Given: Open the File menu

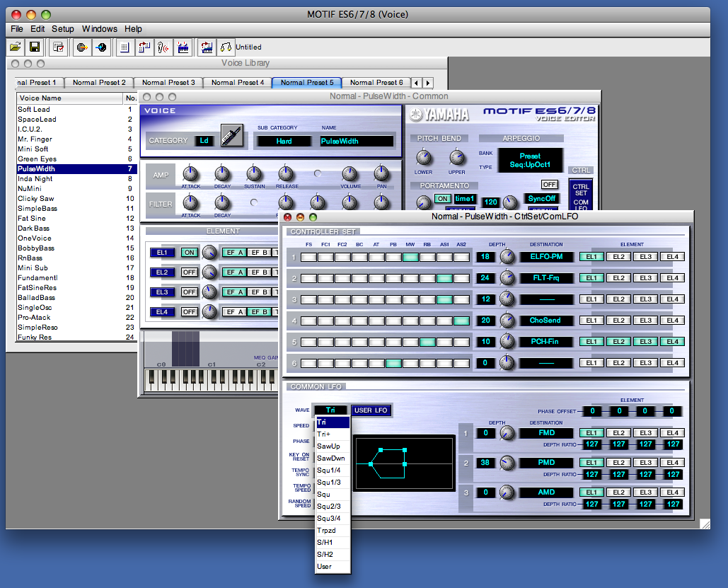Looking at the screenshot, I should click(x=17, y=29).
